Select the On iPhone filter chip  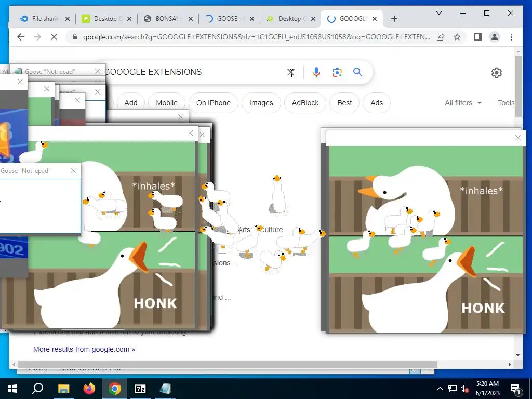[213, 103]
